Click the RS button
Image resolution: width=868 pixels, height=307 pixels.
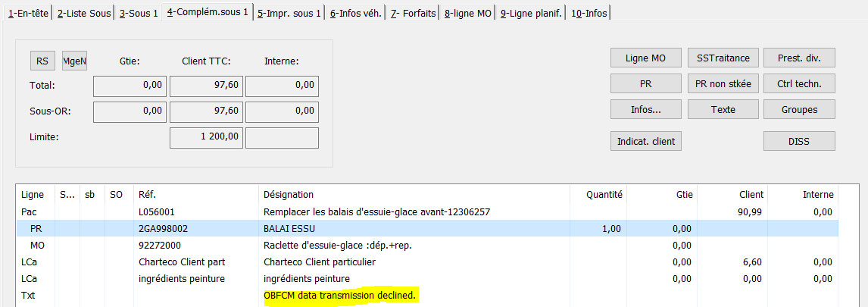(x=42, y=61)
